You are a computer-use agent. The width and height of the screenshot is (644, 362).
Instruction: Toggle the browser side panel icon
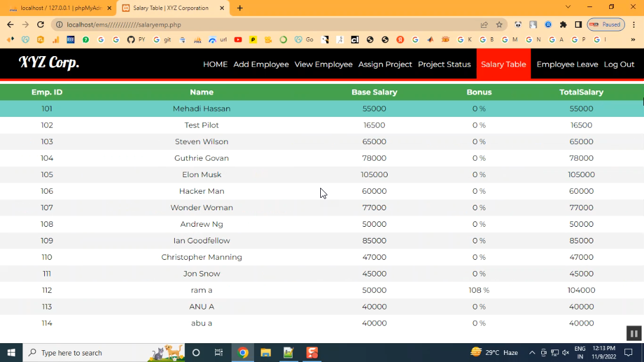click(x=578, y=25)
